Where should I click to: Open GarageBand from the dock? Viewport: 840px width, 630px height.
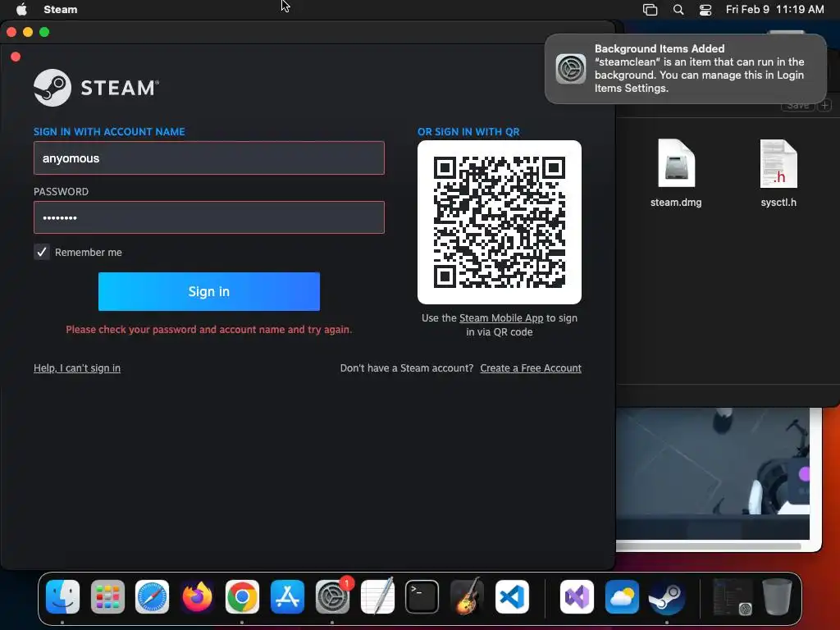467,596
